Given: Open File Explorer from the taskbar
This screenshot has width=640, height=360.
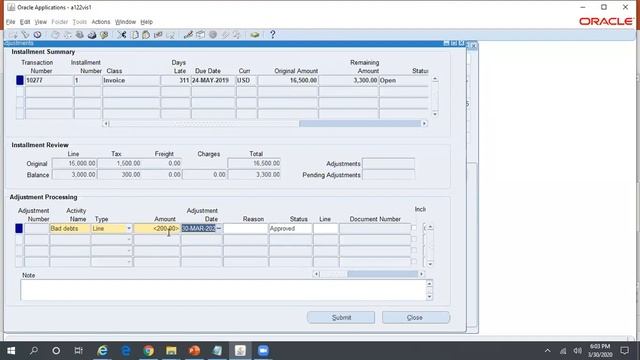Looking at the screenshot, I should tap(171, 350).
